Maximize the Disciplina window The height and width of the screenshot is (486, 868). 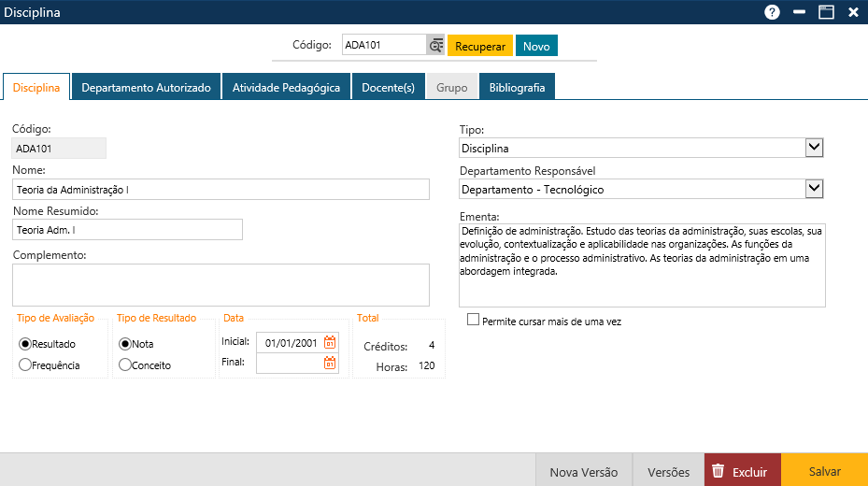[x=826, y=12]
